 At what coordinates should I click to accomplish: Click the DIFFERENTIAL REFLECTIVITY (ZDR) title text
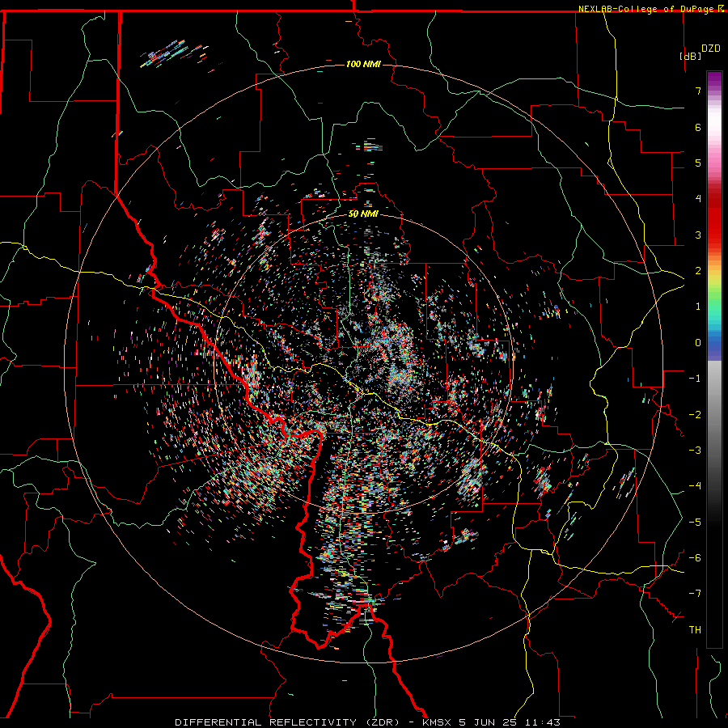(x=287, y=722)
